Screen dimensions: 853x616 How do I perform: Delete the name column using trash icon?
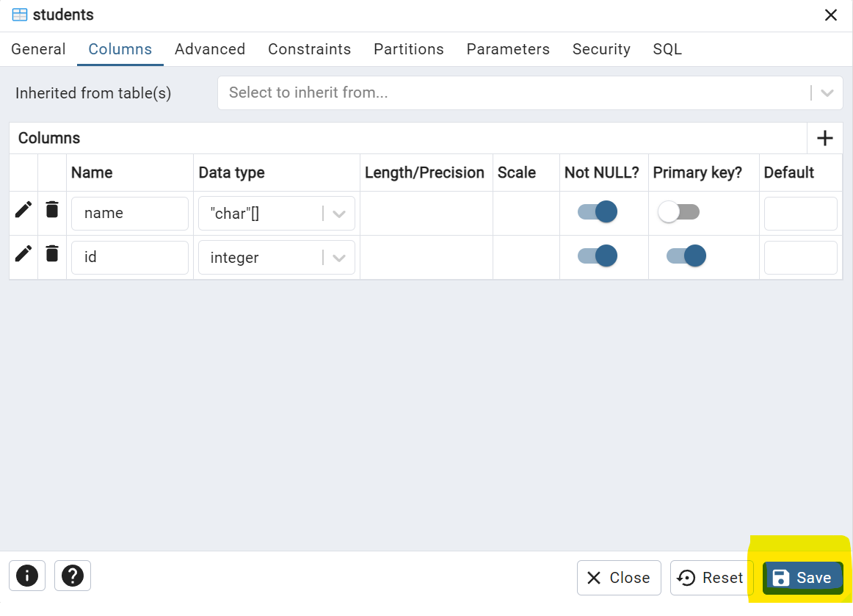pos(51,210)
